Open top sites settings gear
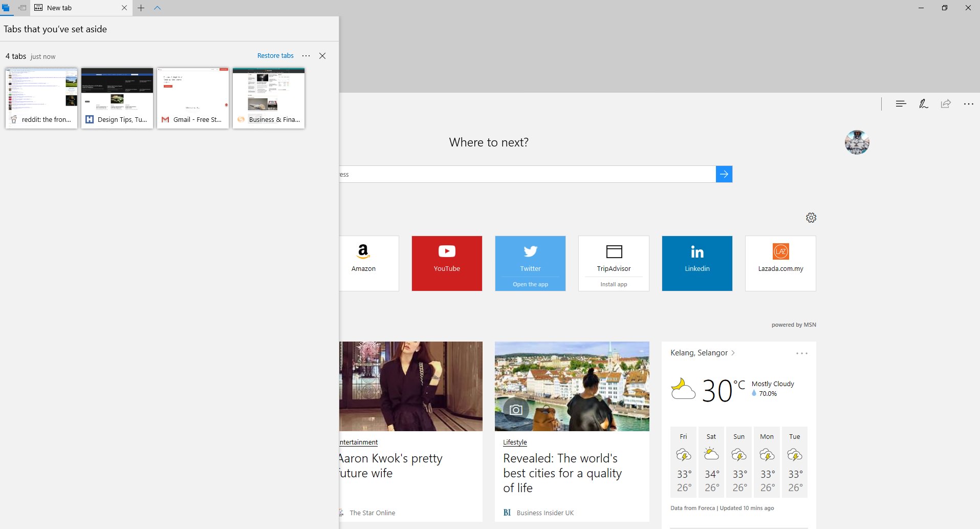Screen dimensions: 980x529 [x=811, y=218]
